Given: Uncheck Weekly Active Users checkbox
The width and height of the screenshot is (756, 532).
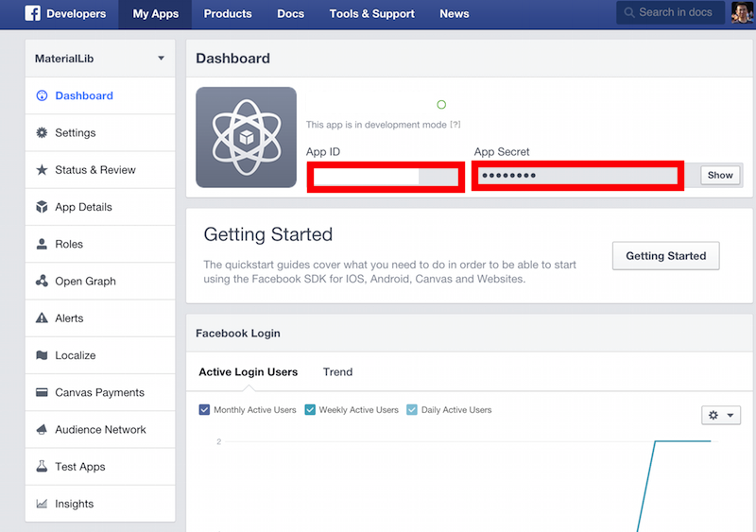Looking at the screenshot, I should pos(310,409).
